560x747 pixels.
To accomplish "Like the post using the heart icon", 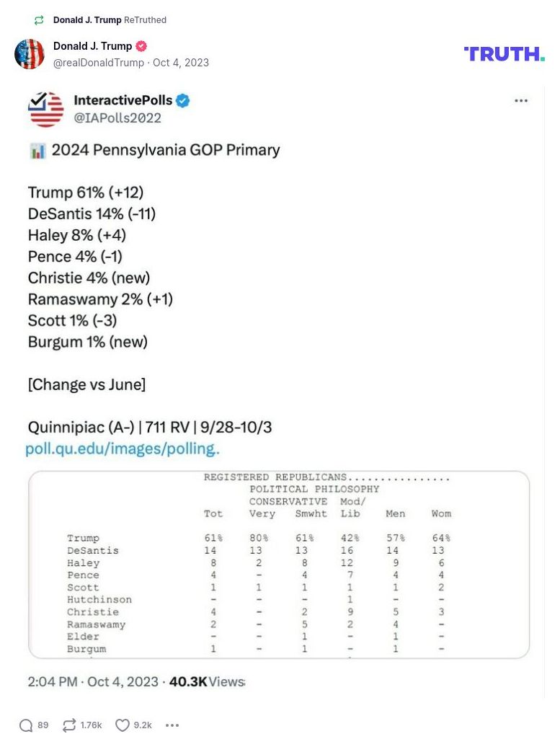I will (122, 725).
